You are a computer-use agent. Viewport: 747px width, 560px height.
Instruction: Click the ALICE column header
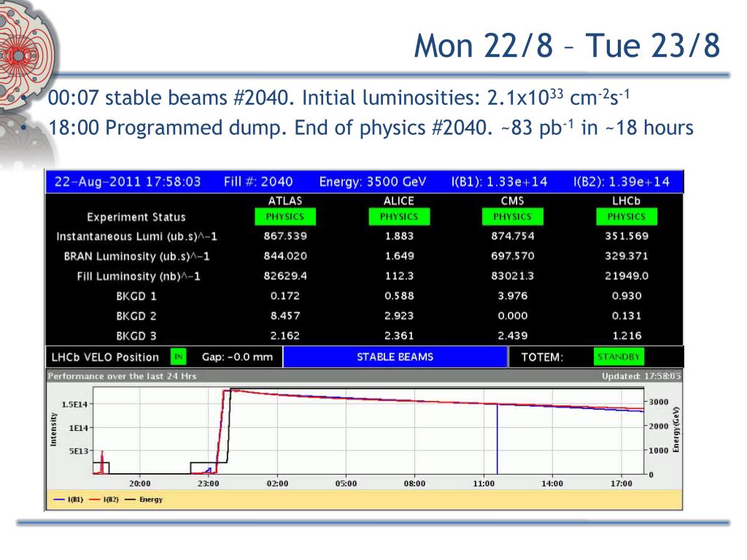399,201
